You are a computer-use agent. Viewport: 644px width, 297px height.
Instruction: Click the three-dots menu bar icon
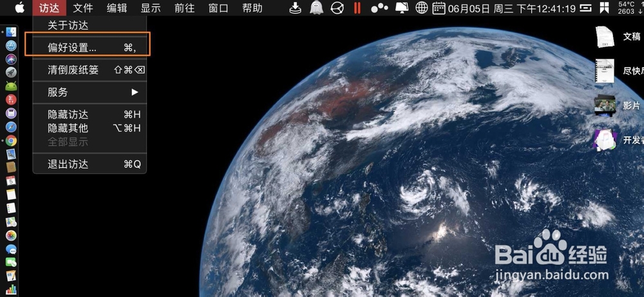(379, 8)
